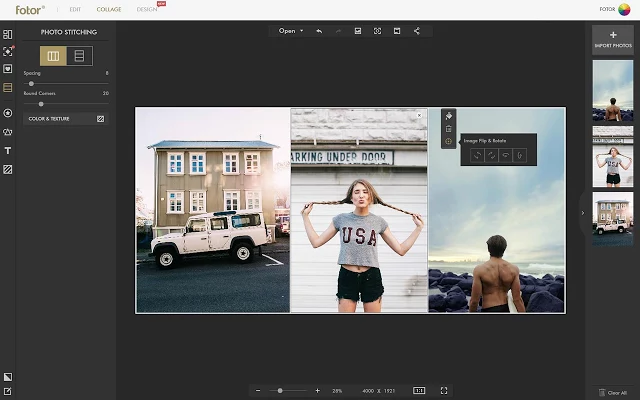Open the classic collage layout panel
The width and height of the screenshot is (640, 400).
7,35
